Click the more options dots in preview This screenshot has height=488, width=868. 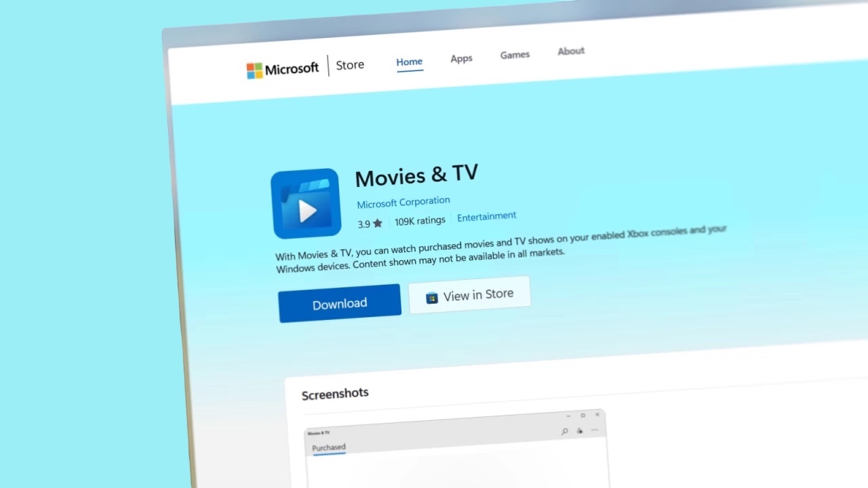595,430
